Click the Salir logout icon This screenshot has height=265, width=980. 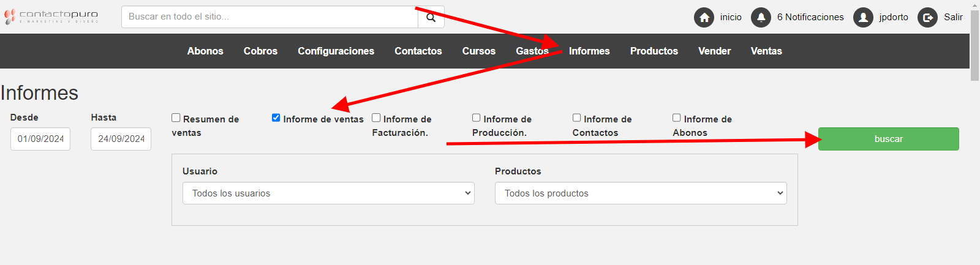point(927,17)
